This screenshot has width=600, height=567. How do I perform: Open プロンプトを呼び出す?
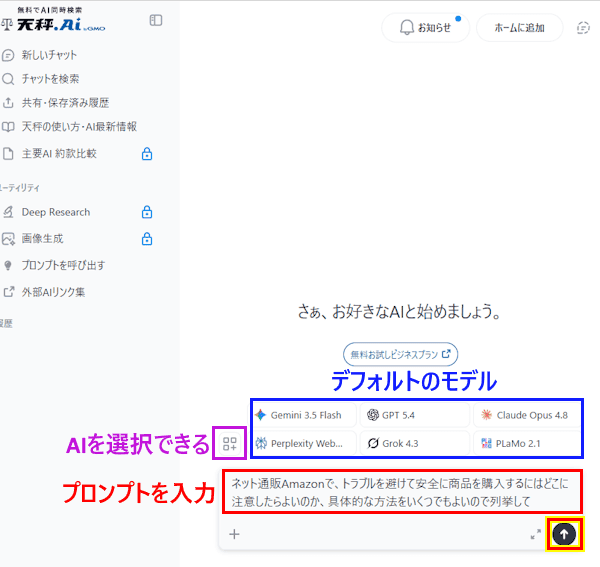(x=63, y=265)
